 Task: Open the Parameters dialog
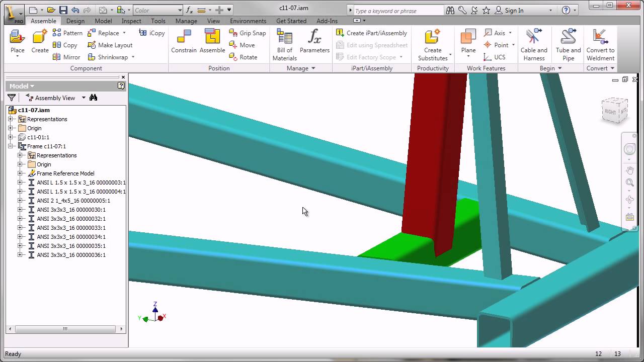tap(314, 42)
